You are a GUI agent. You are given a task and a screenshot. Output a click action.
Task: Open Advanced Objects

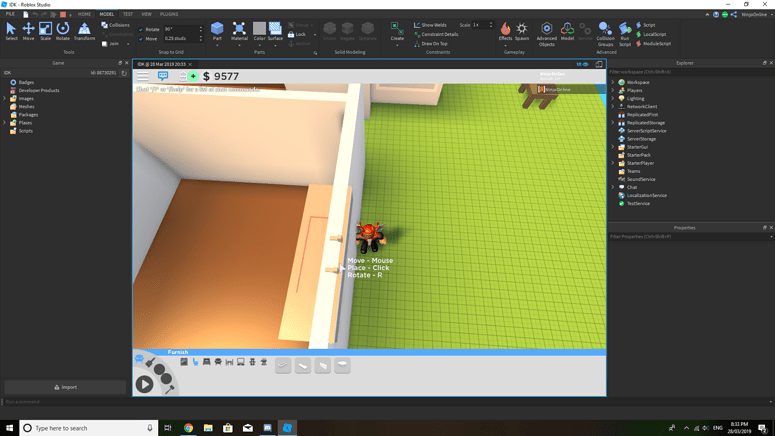(547, 34)
